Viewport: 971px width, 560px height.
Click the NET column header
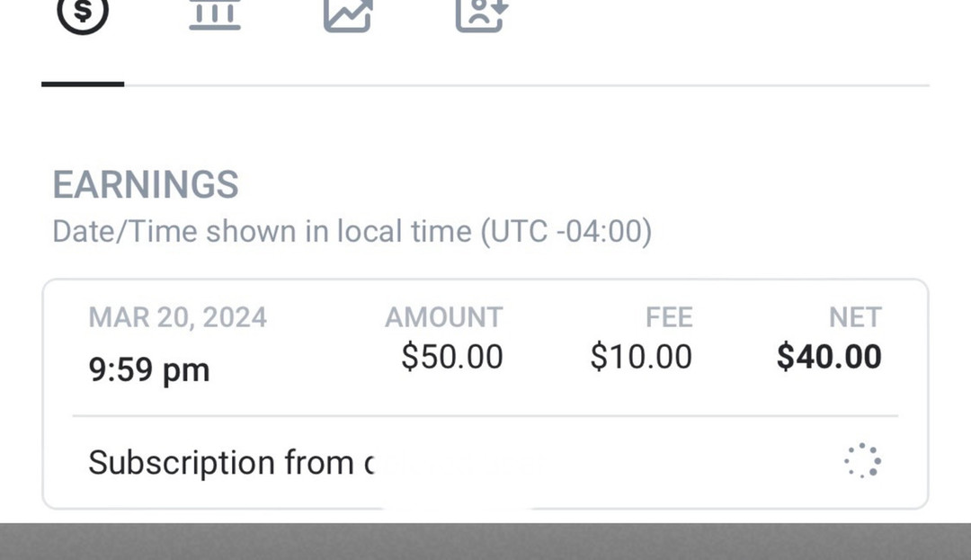click(855, 317)
